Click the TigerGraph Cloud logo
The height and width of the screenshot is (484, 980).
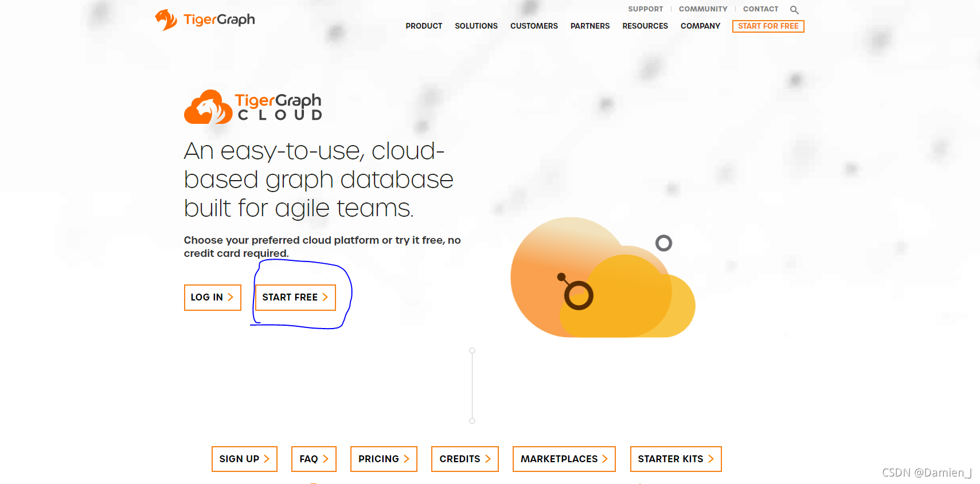253,107
